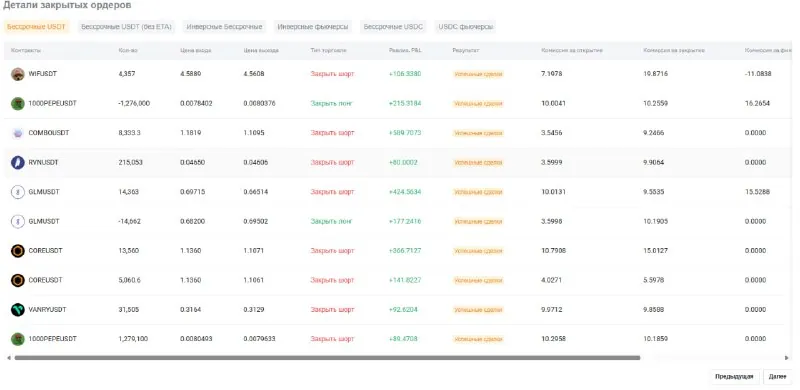This screenshot has height=390, width=800.
Task: Open the Инверсные фьючерсы tab
Action: coord(313,27)
